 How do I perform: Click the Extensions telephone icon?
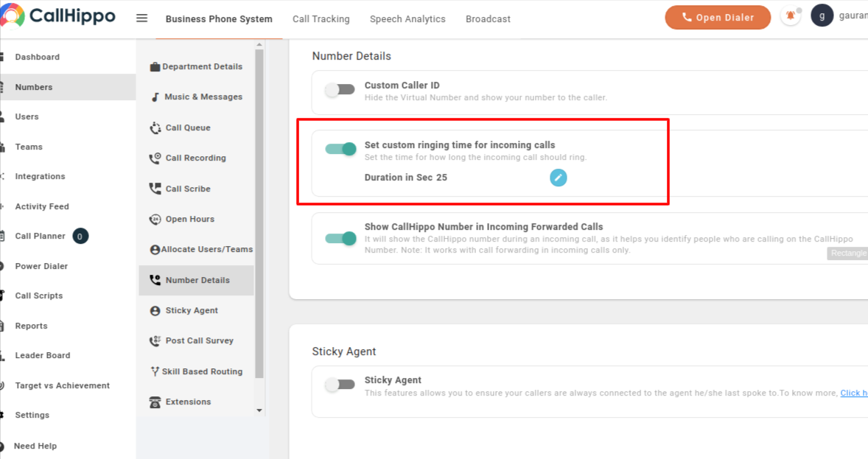click(155, 402)
